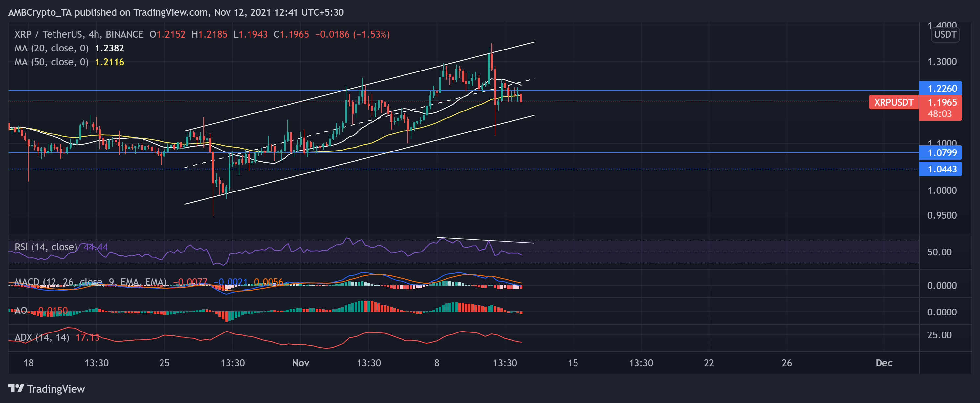The image size is (980, 403).
Task: Click the 1.0443 price level label
Action: coord(940,169)
